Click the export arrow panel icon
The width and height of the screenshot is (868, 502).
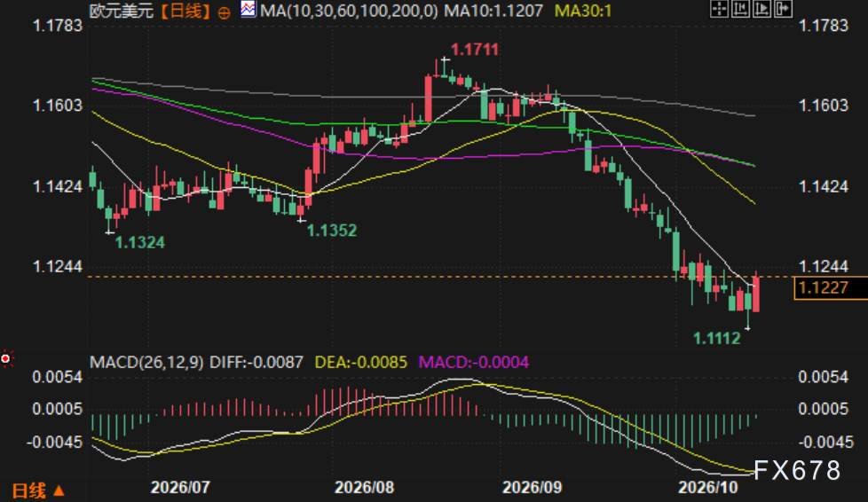tap(784, 9)
